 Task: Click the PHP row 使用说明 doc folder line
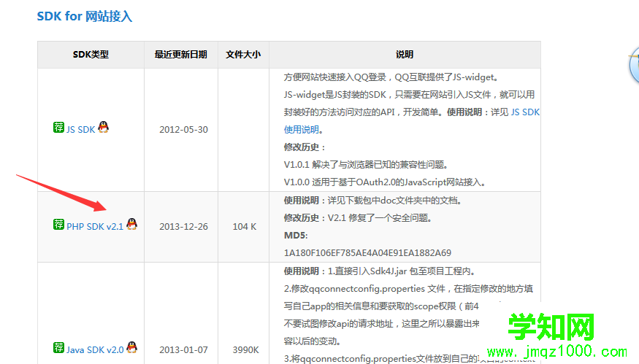coord(372,201)
